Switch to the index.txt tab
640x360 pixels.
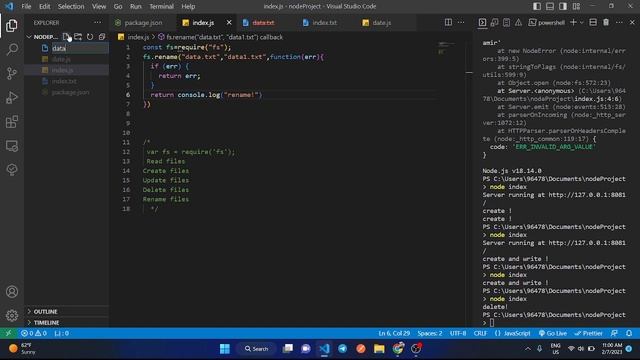coord(324,23)
